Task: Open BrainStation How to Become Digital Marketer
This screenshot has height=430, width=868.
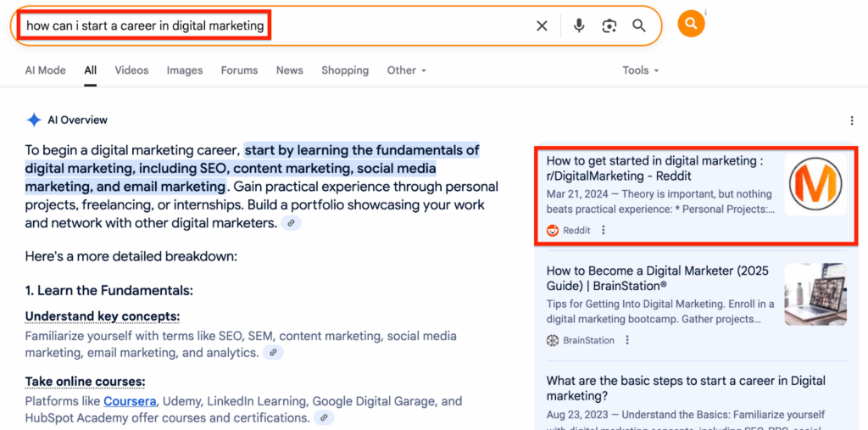Action: point(657,278)
